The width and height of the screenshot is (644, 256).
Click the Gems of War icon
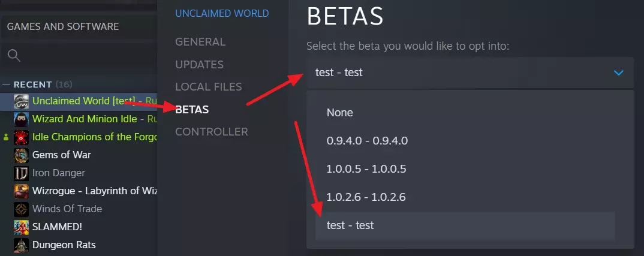pos(21,155)
